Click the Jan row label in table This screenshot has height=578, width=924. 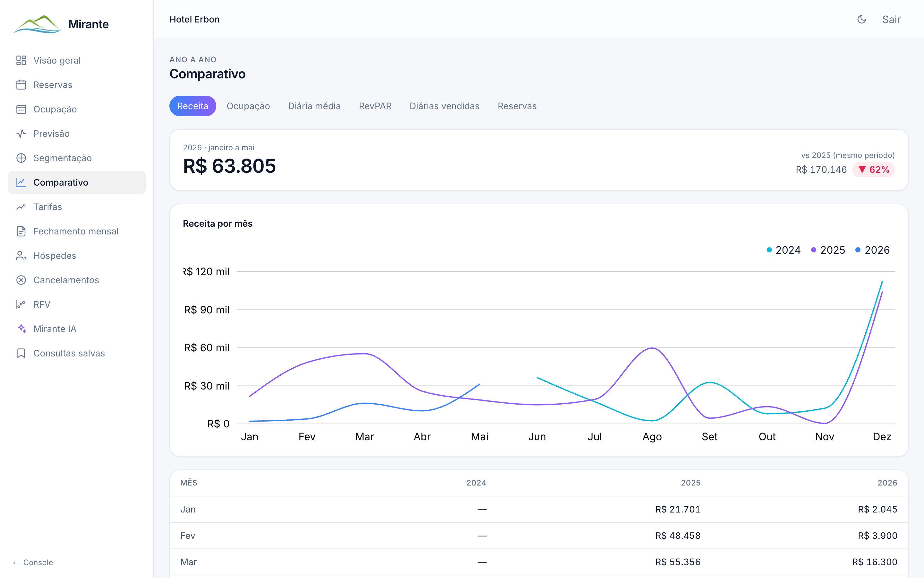coord(188,510)
